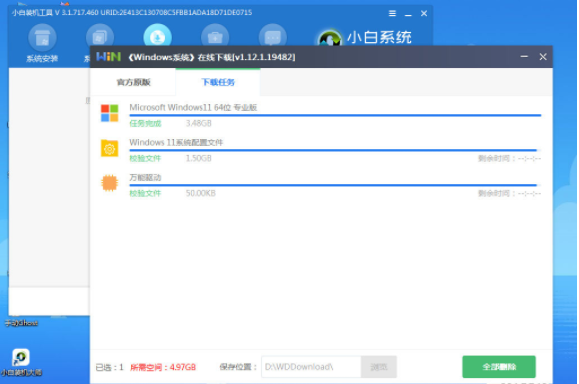This screenshot has height=384, width=579.
Task: Switch to the 官方原版 tab
Action: 133,82
